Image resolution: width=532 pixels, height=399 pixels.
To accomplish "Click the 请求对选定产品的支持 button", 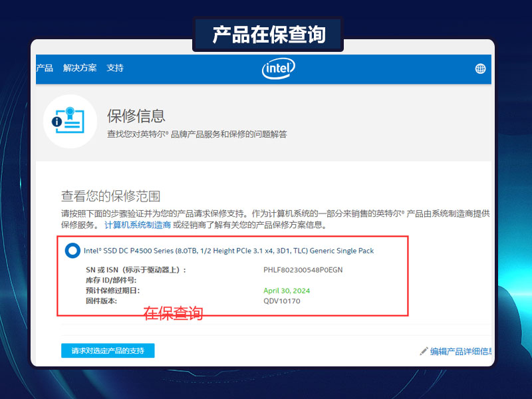I will [108, 350].
